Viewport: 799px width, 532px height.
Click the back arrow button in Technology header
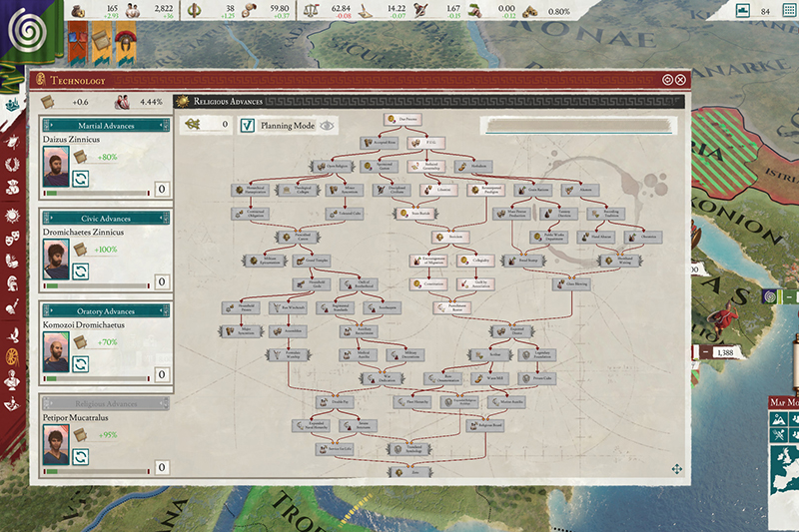[x=667, y=80]
